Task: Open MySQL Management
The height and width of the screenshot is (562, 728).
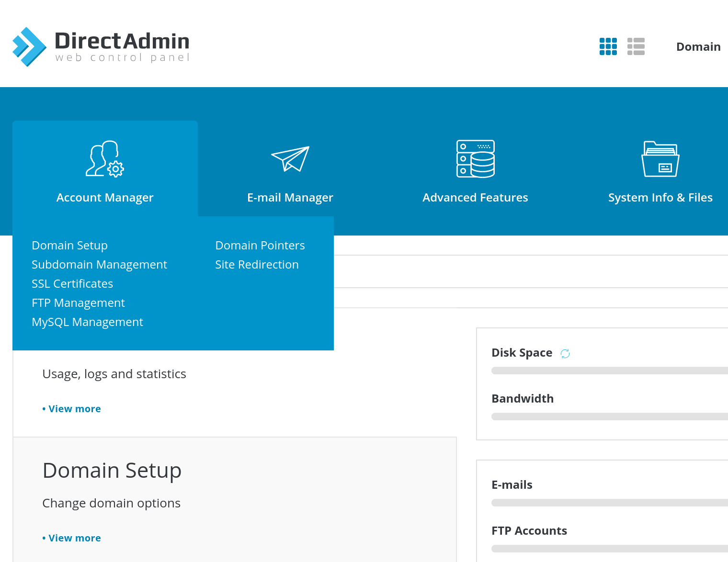Action: [x=87, y=322]
